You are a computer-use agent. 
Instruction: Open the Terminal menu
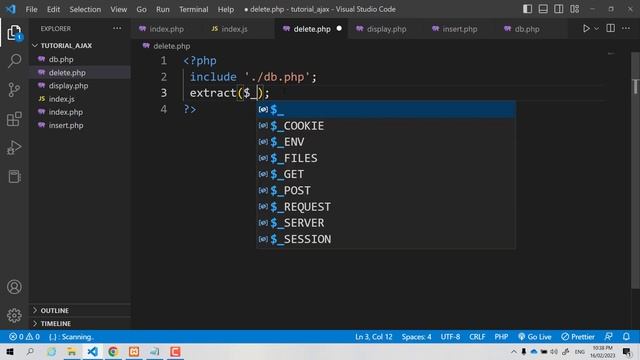tap(193, 9)
